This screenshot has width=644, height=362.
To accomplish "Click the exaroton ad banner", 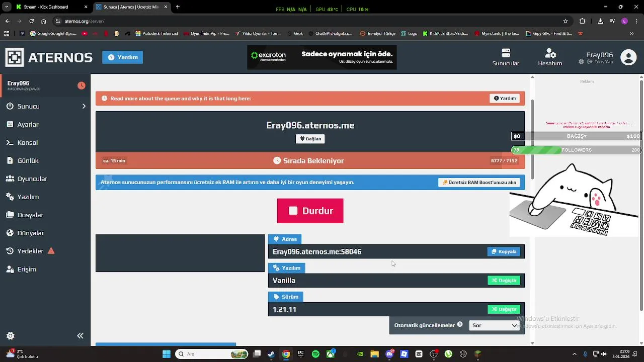I will click(322, 57).
